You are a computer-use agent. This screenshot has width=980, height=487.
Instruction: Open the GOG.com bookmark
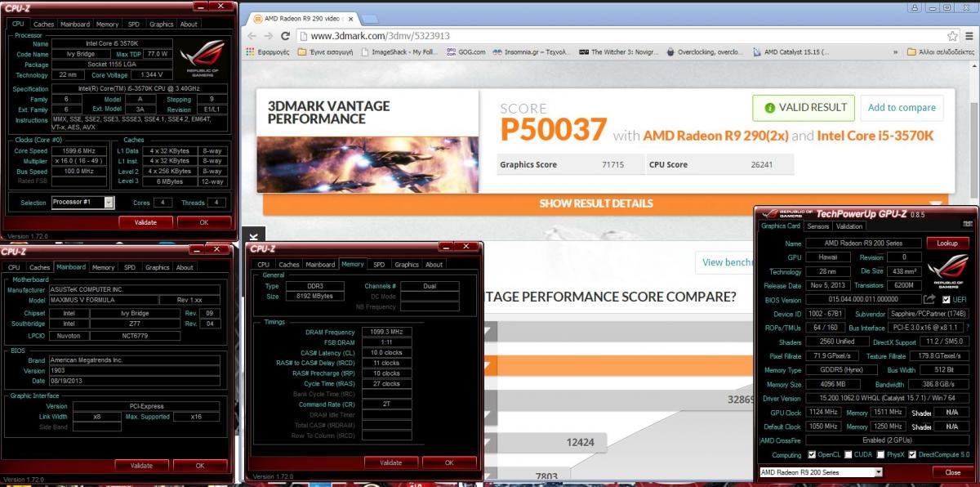coord(465,51)
